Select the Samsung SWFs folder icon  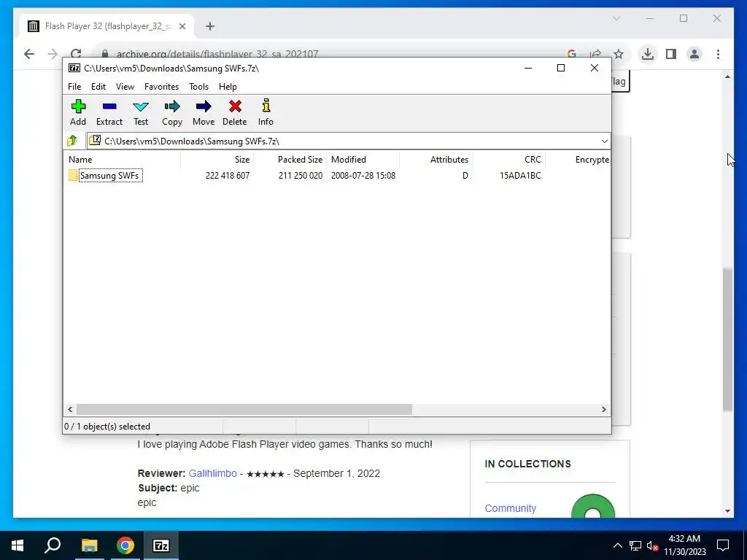click(73, 175)
